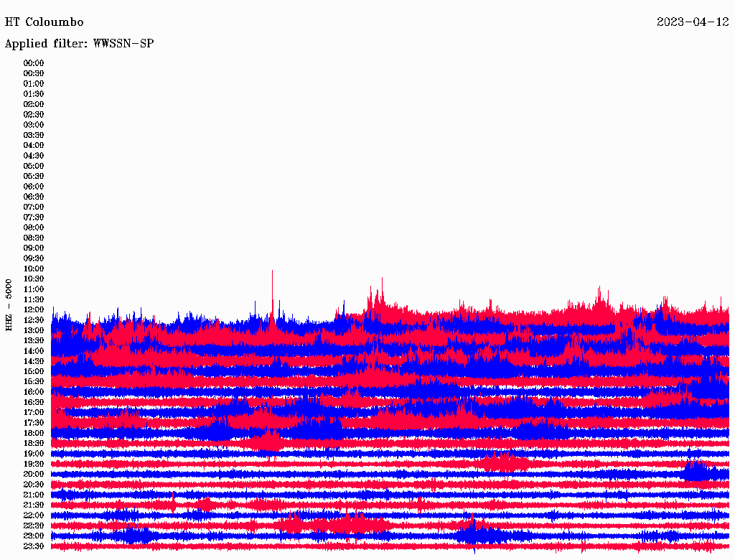Click the 20:00 time label
Viewport: 735px width, 560px height.
34,474
